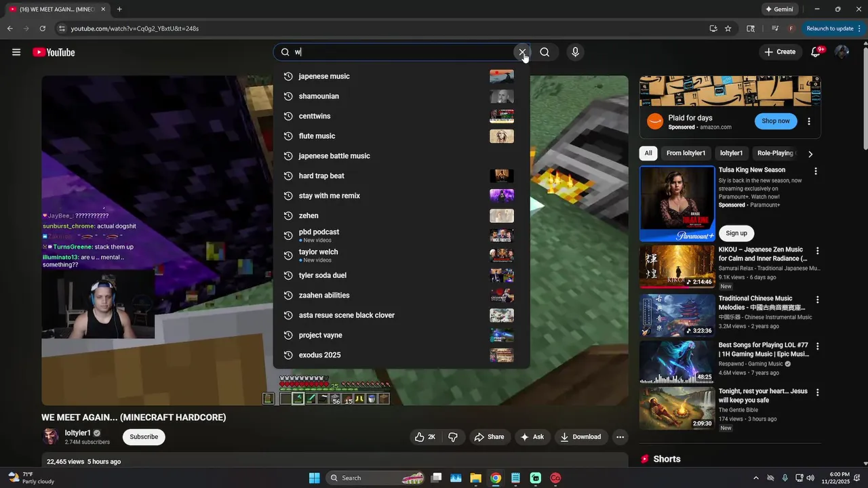The width and height of the screenshot is (868, 488).
Task: Open KIKOU Japanese Zen Music thumbnail
Action: 677,266
